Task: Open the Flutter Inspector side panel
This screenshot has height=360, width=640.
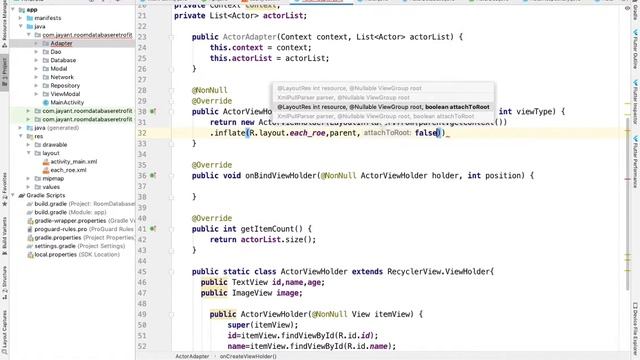Action: [x=635, y=101]
